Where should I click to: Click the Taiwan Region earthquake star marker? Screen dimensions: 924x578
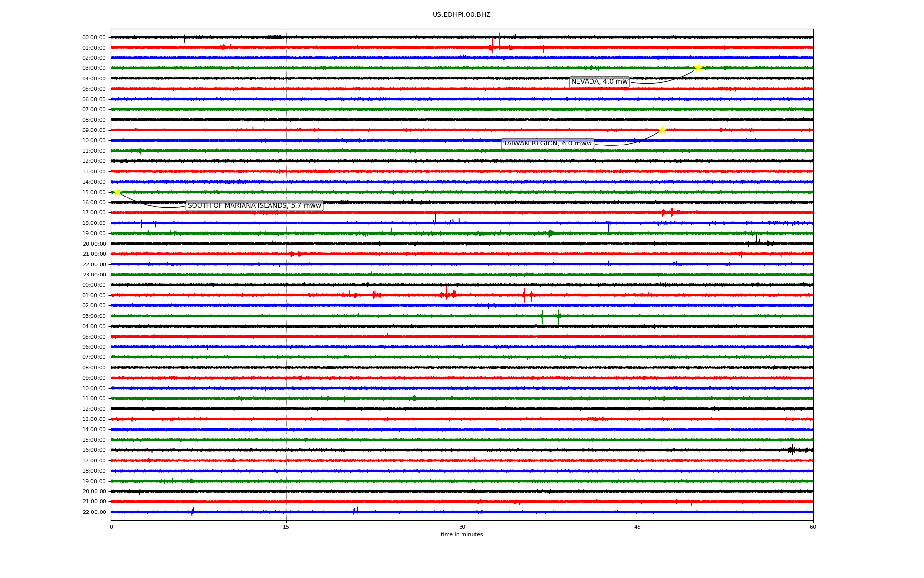(662, 130)
